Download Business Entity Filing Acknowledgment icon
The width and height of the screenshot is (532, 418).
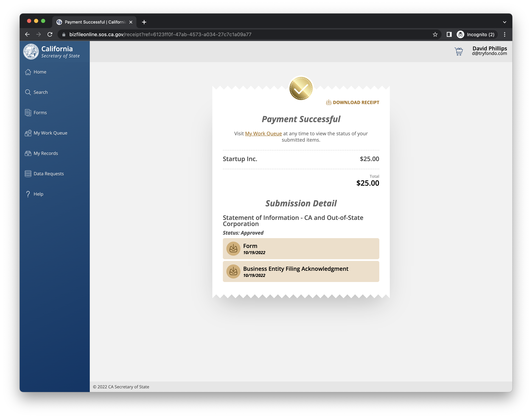233,271
